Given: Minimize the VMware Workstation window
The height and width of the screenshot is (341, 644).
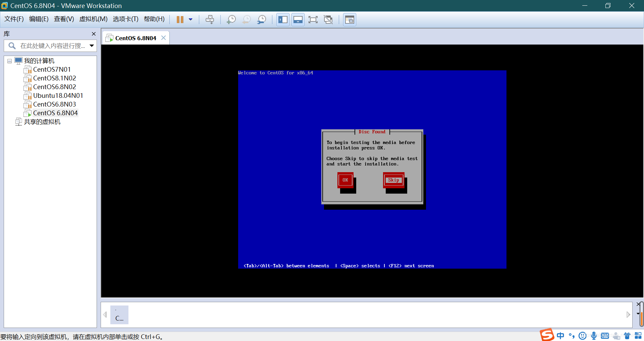Looking at the screenshot, I should (x=585, y=6).
